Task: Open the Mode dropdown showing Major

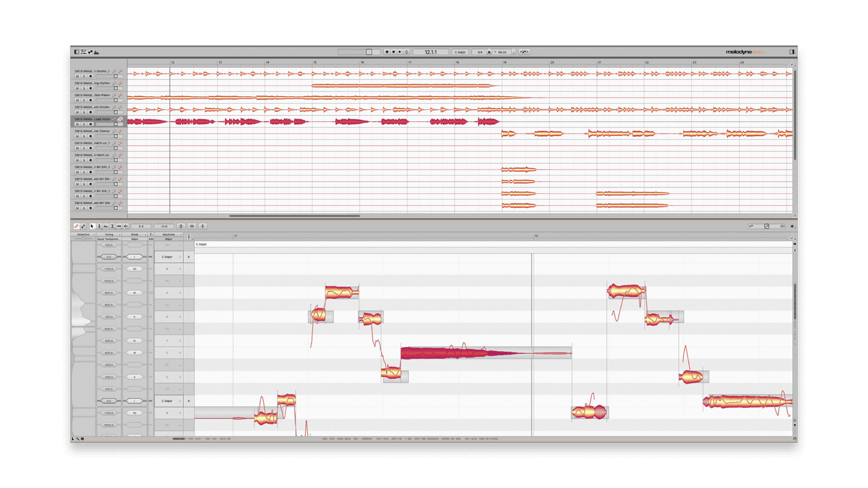Action: click(134, 239)
